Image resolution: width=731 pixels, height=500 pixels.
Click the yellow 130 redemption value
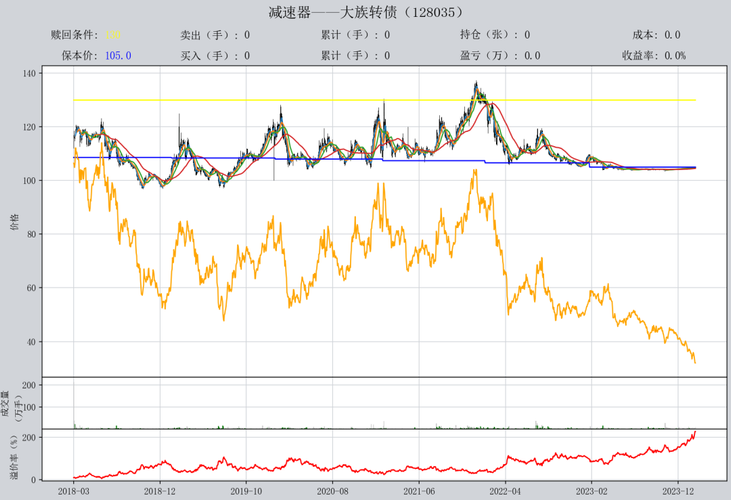(x=113, y=35)
